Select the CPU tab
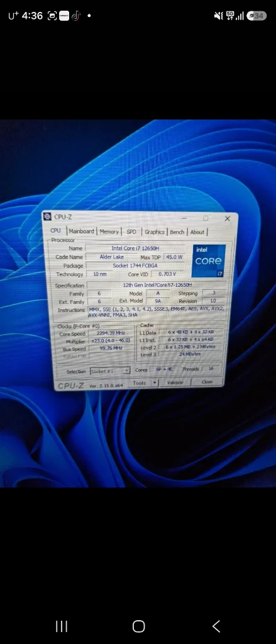The image size is (276, 644). point(56,230)
